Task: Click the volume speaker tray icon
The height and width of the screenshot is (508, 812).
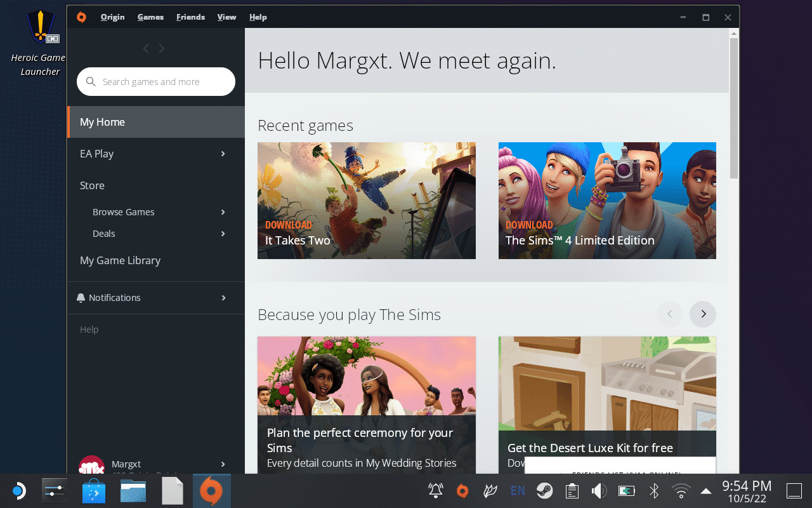Action: 599,491
